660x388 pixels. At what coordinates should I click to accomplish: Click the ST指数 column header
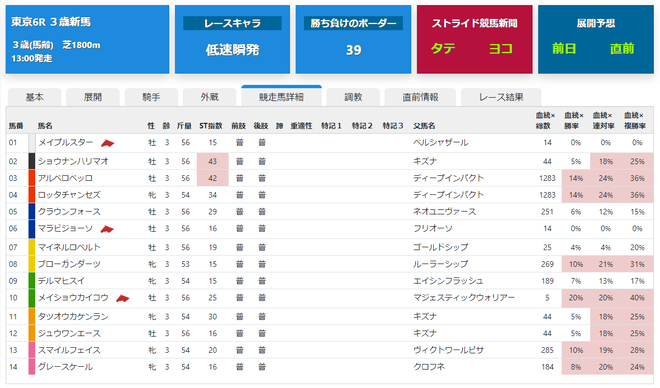tap(210, 126)
